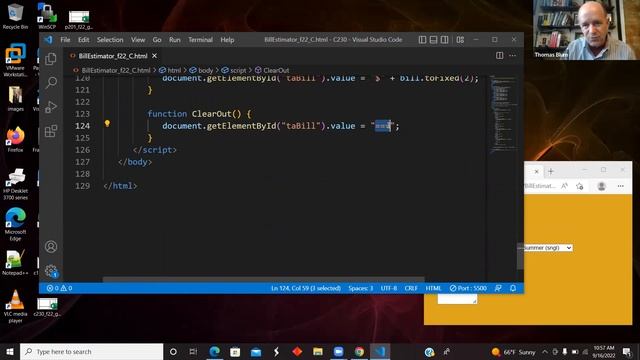The height and width of the screenshot is (360, 640).
Task: Open the File menu
Action: (x=65, y=40)
